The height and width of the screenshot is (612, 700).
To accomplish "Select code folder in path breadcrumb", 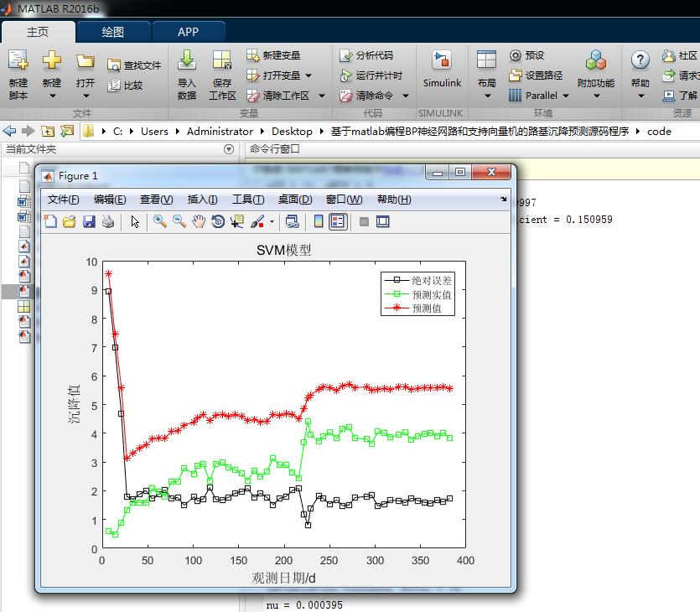I will point(659,132).
